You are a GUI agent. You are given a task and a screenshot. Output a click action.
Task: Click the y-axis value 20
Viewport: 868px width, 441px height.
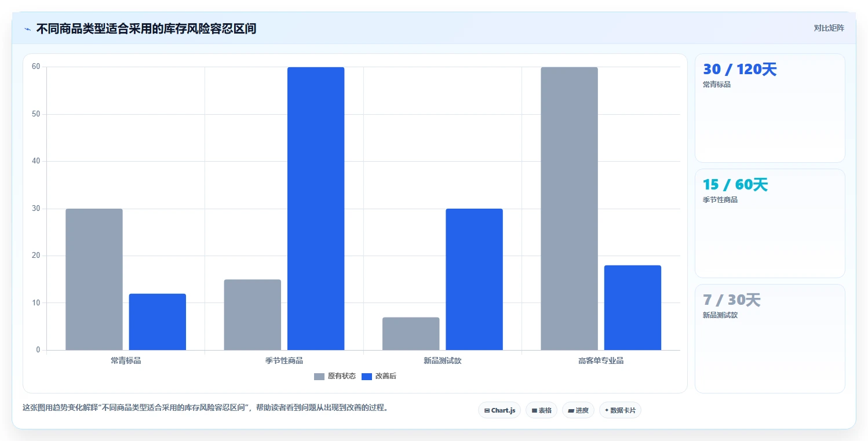click(x=36, y=256)
